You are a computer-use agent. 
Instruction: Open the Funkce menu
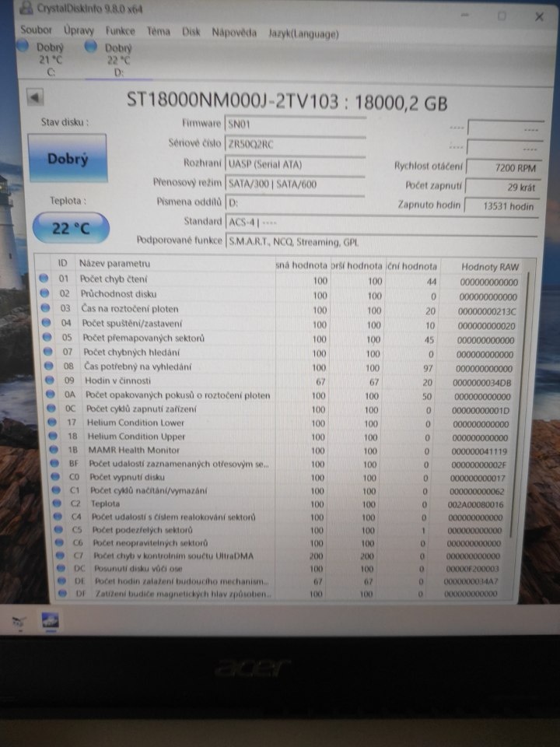tap(120, 31)
